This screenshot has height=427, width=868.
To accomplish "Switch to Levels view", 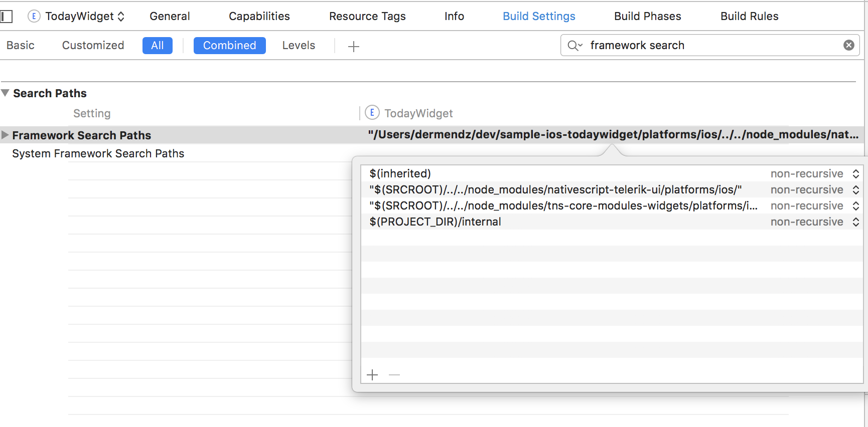I will [x=299, y=46].
